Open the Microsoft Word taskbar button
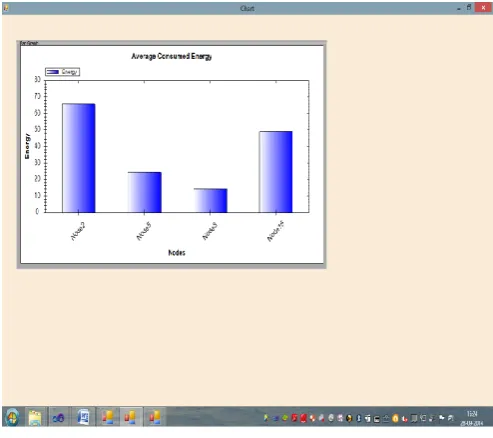This screenshot has height=438, width=493. click(83, 417)
